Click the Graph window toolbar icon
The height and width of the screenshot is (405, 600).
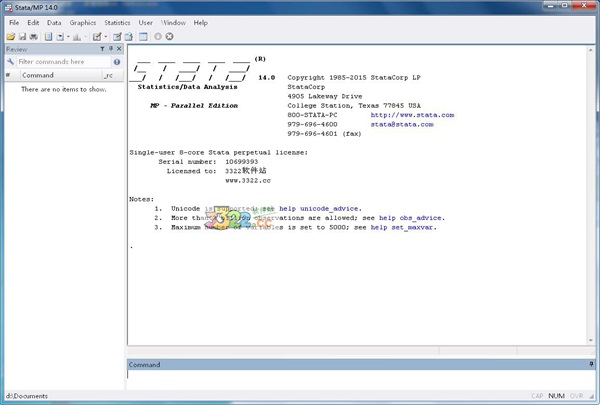tap(77, 37)
